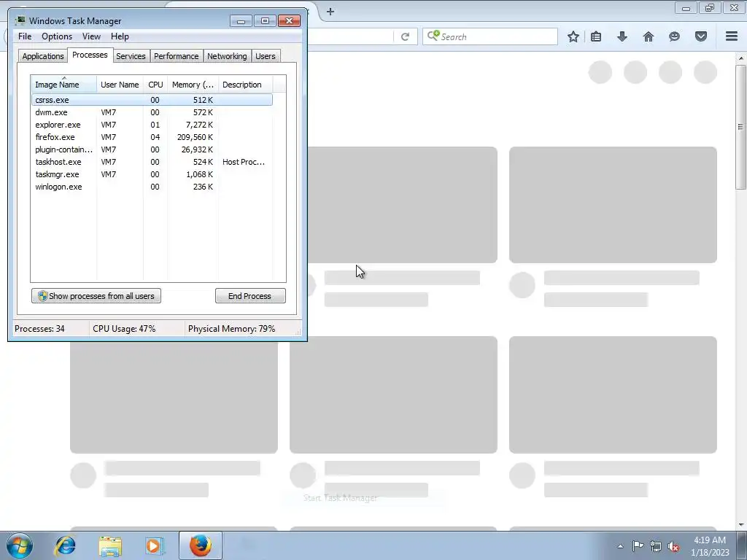
Task: Select the winlogon.exe process row
Action: pyautogui.click(x=152, y=187)
